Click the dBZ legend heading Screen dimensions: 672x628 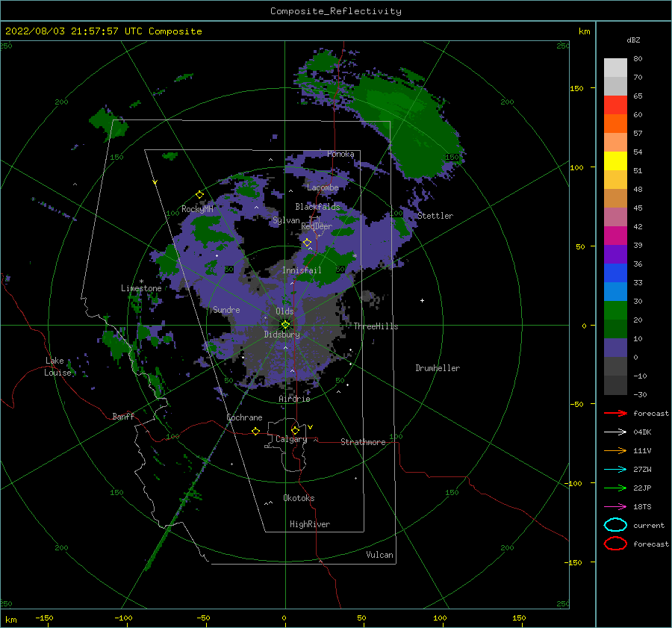pos(633,40)
